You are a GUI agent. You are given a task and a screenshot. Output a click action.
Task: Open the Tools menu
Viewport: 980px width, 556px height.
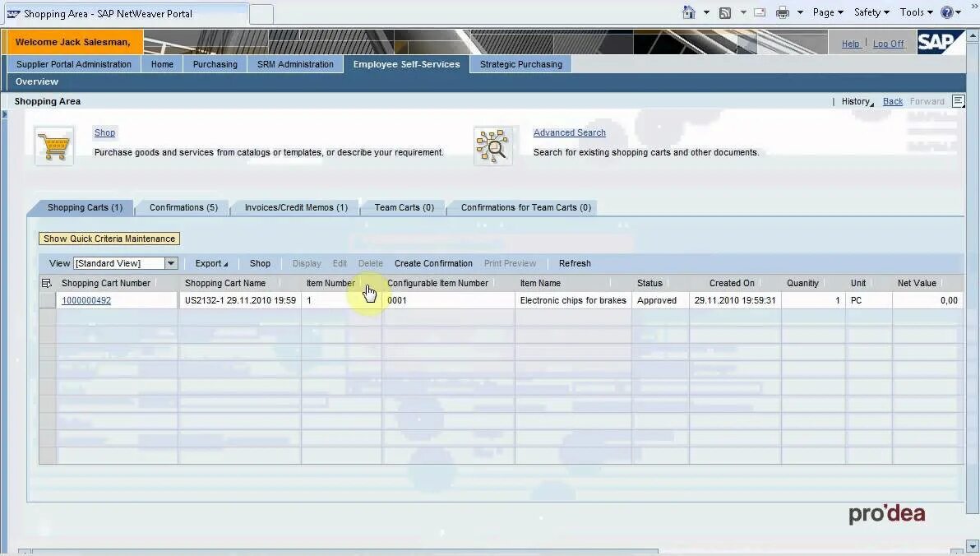(x=916, y=12)
